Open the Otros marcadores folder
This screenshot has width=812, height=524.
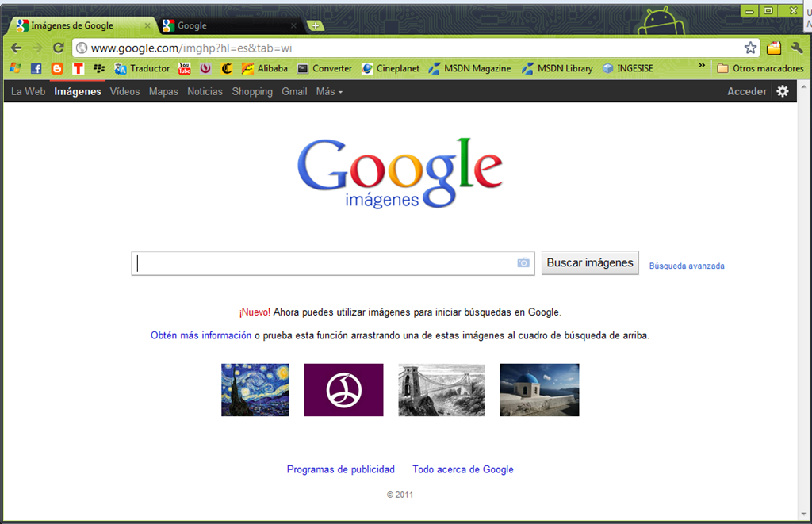pyautogui.click(x=760, y=68)
